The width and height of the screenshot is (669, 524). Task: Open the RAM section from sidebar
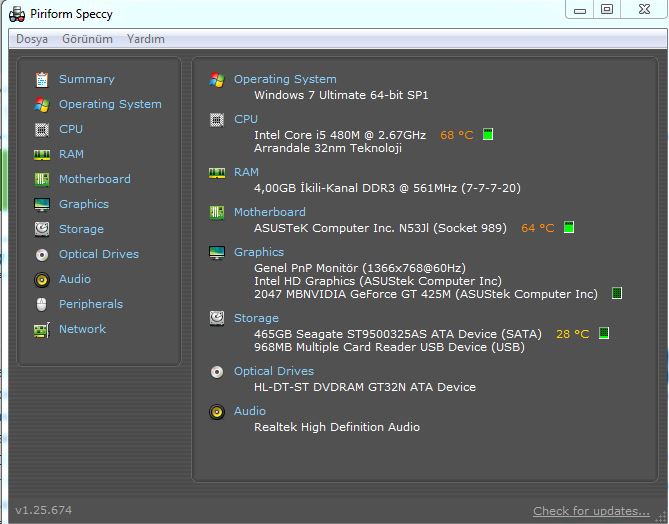click(71, 154)
